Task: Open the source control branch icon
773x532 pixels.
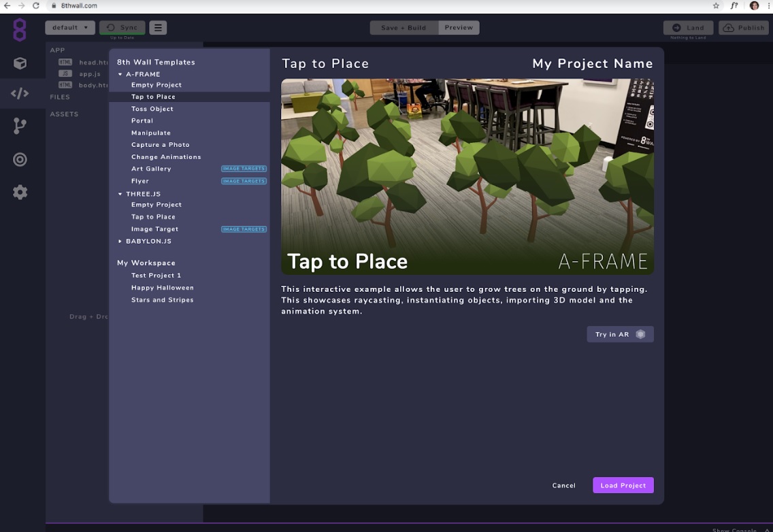Action: (x=20, y=126)
